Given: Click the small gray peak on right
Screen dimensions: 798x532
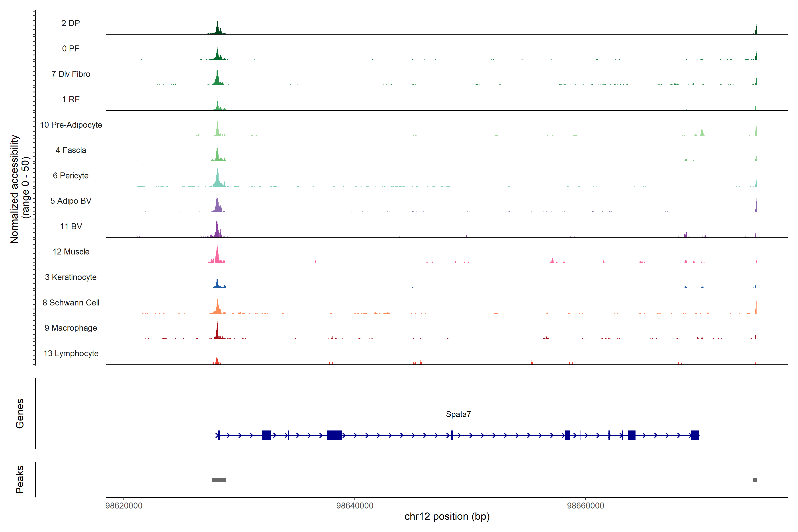Looking at the screenshot, I should (x=755, y=480).
